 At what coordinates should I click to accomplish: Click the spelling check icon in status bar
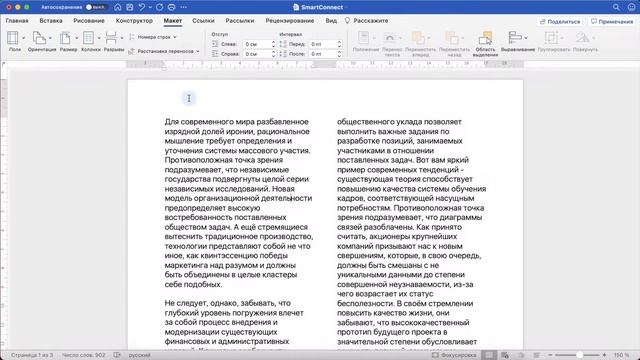pyautogui.click(x=117, y=355)
